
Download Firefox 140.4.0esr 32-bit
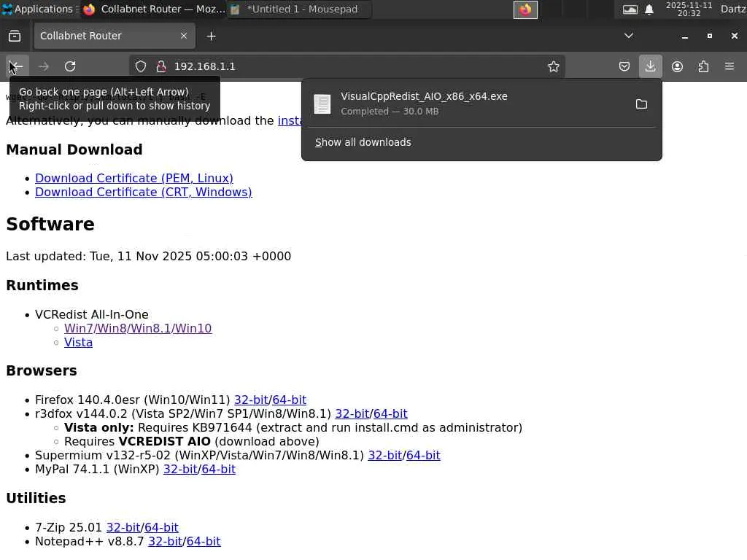(251, 400)
